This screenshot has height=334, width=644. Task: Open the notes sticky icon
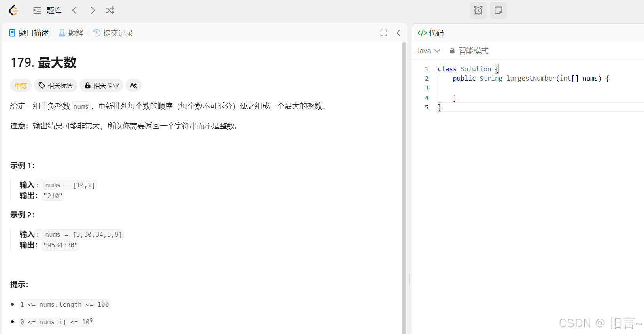coord(498,10)
